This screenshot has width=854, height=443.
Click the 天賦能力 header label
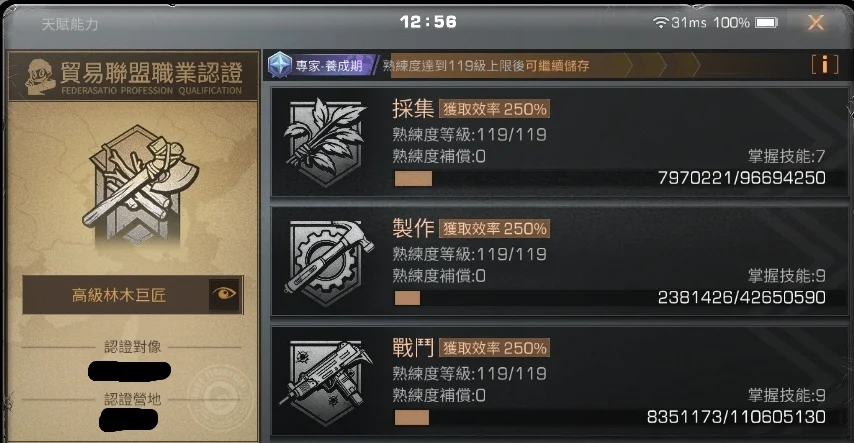pos(70,24)
